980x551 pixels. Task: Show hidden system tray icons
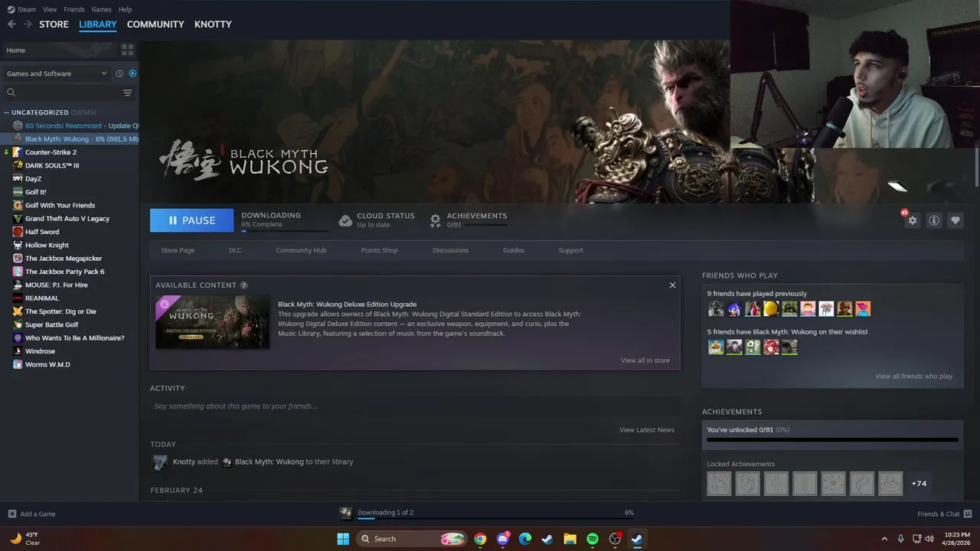click(884, 539)
